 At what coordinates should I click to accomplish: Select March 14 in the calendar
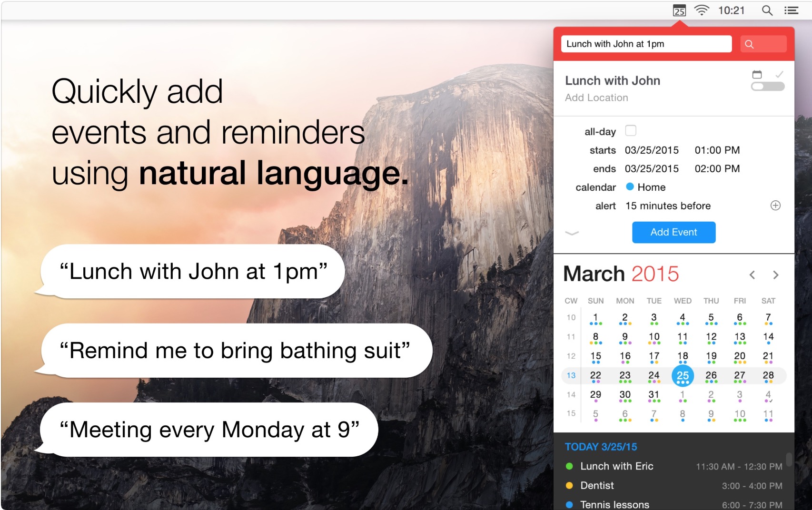click(x=768, y=338)
